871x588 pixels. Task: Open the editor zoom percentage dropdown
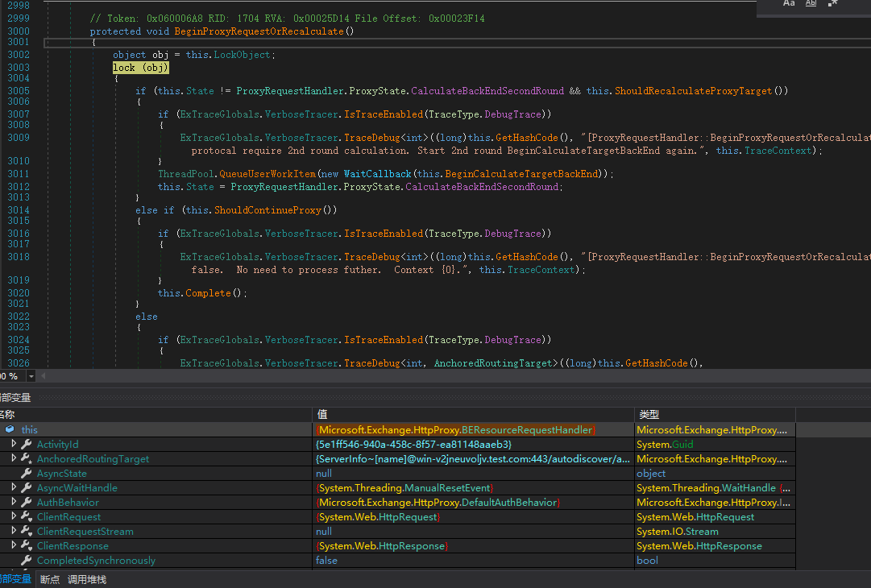coord(31,376)
